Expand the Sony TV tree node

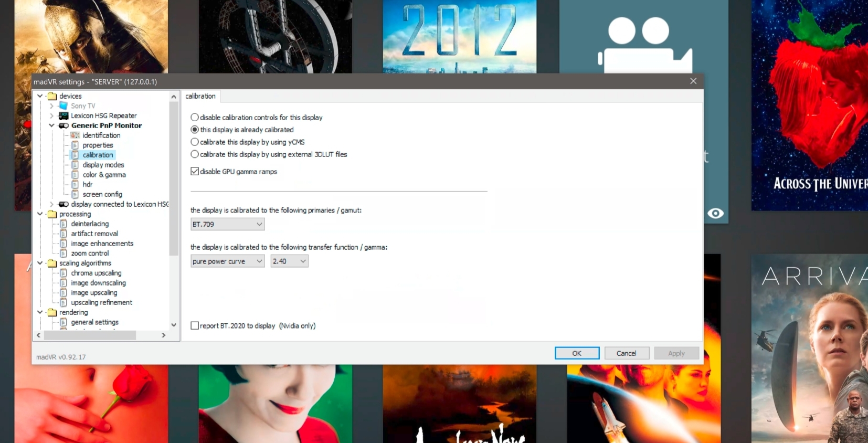click(x=51, y=106)
